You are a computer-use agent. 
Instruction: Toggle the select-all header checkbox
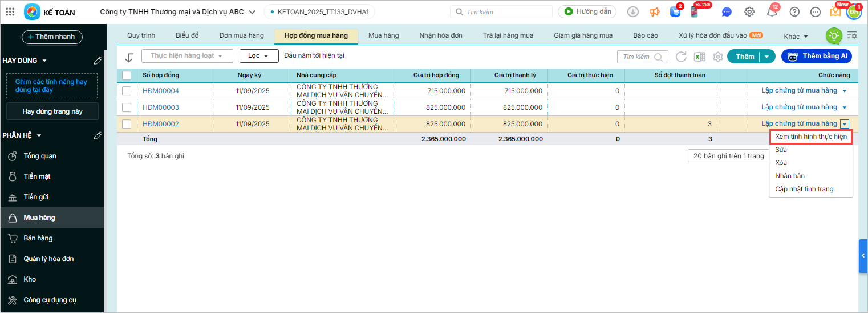(127, 75)
